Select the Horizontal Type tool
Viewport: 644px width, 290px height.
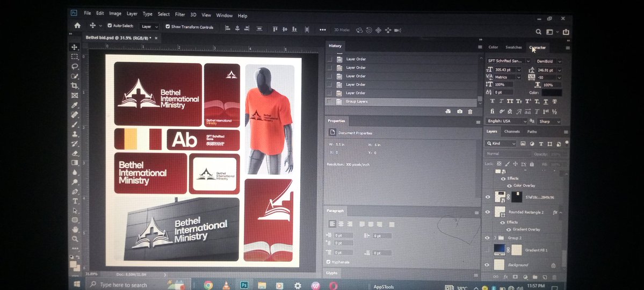pyautogui.click(x=75, y=201)
